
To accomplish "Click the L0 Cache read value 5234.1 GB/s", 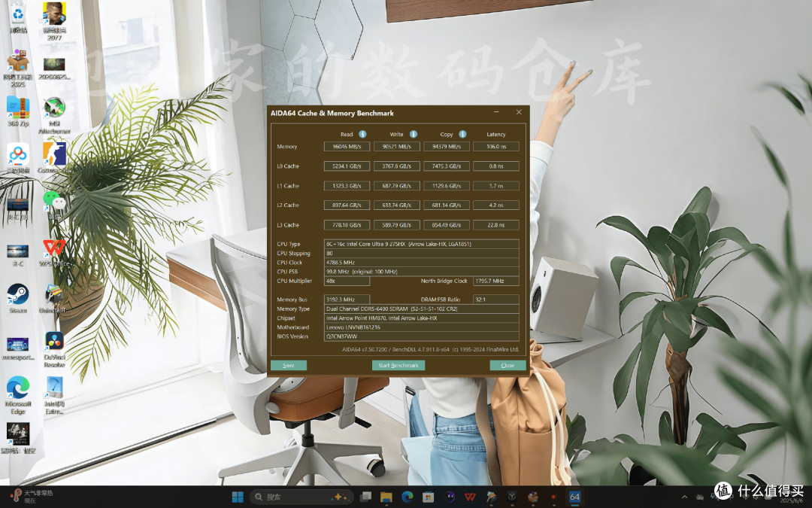I will [x=347, y=166].
